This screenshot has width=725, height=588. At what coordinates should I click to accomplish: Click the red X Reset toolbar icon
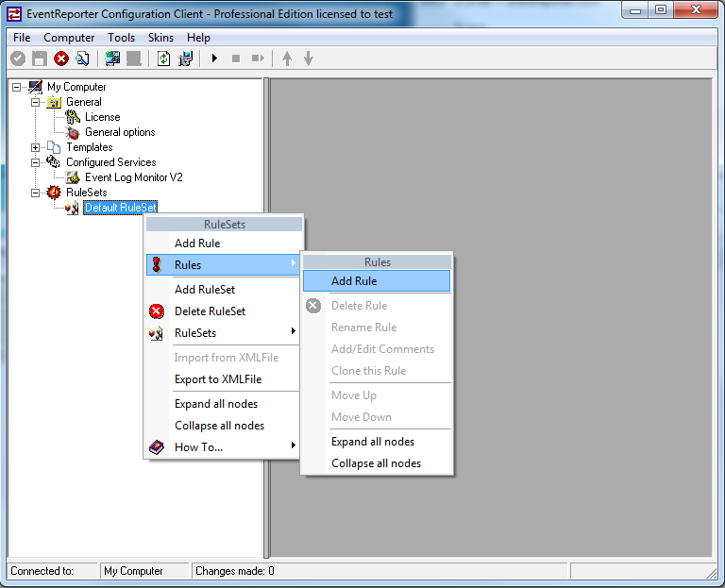[61, 59]
